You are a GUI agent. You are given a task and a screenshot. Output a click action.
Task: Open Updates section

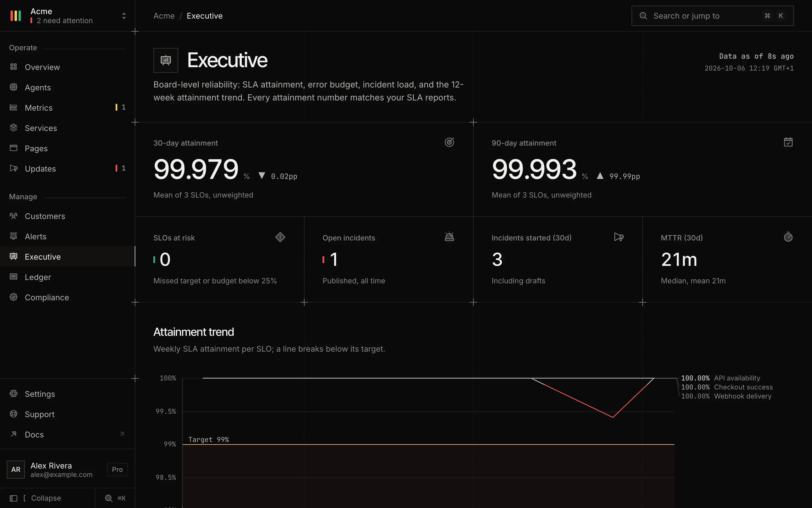coord(67,169)
